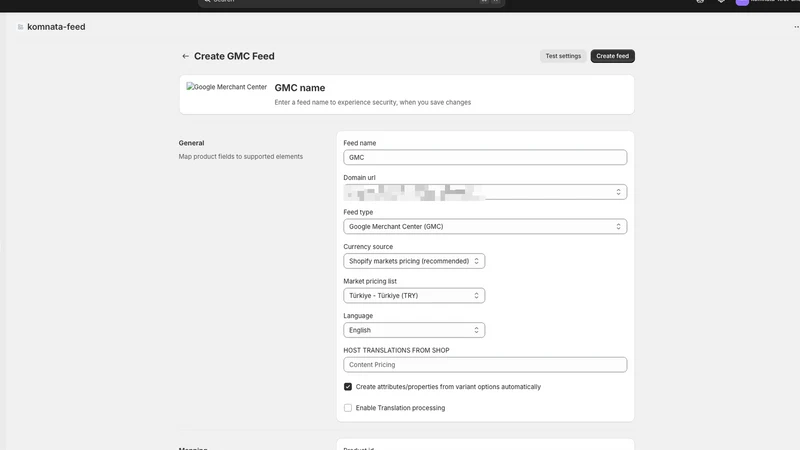Open the Currency source dropdown
This screenshot has height=450, width=800.
tap(414, 261)
